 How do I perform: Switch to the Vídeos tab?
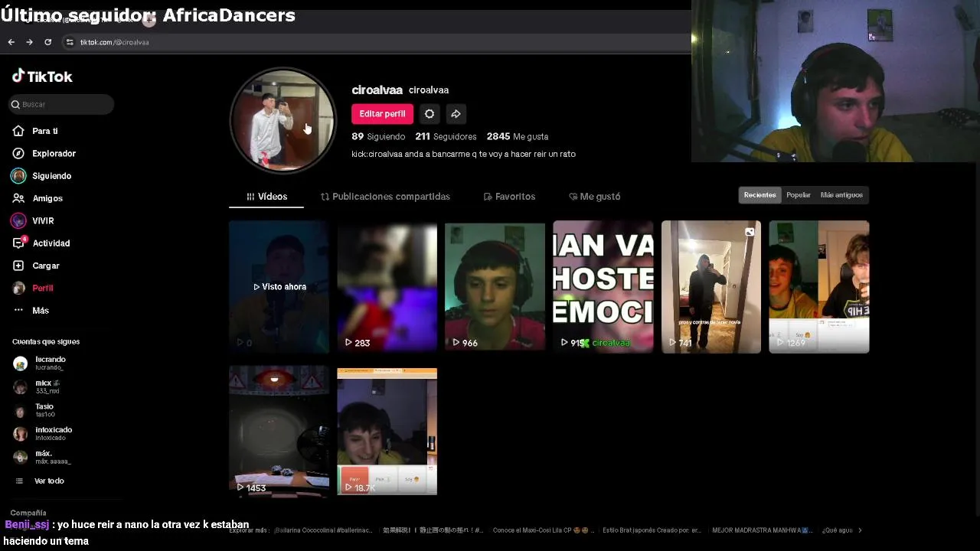pos(266,197)
